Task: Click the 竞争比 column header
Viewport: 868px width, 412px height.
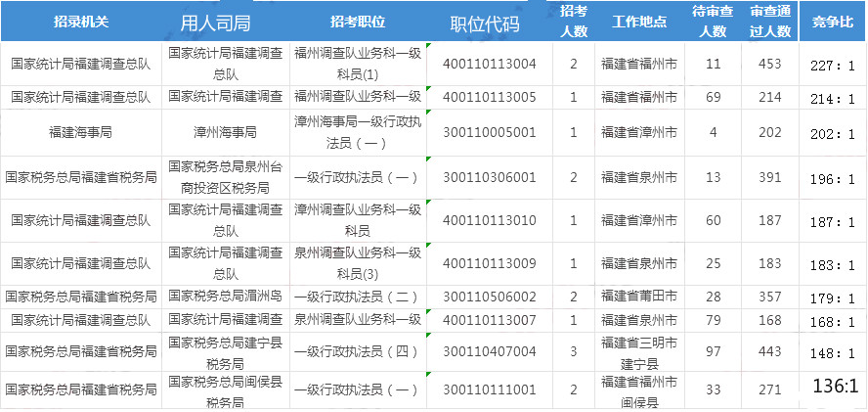Action: 833,23
